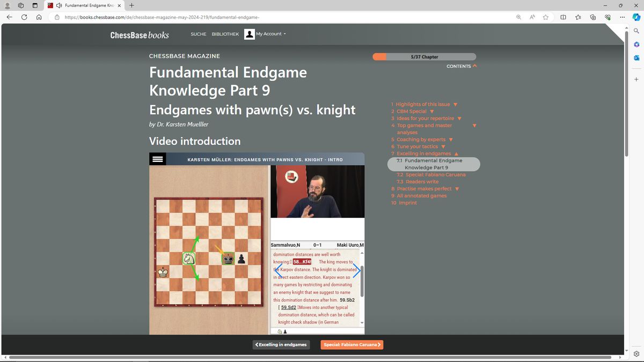The width and height of the screenshot is (644, 362).
Task: Add page to favorites with star icon
Action: point(545,17)
